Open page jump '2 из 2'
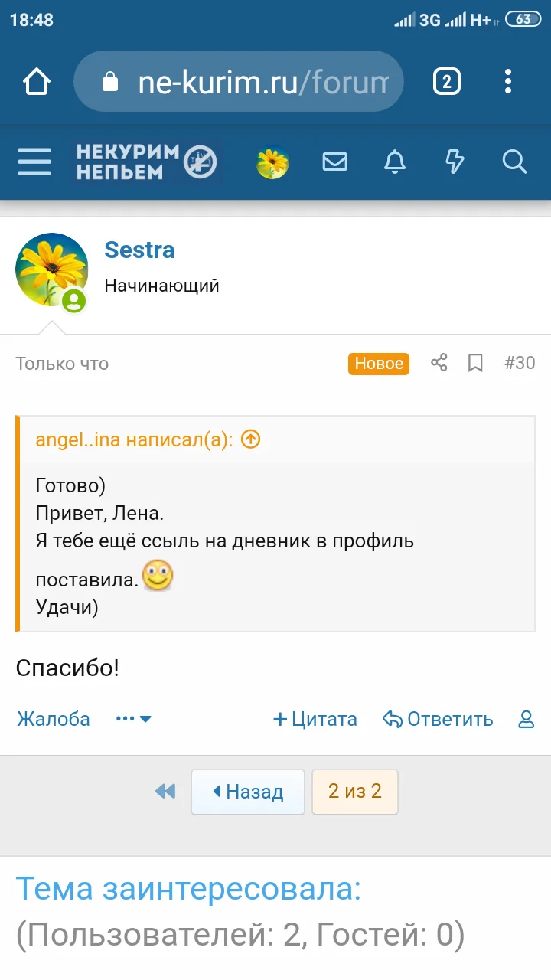 pos(355,792)
